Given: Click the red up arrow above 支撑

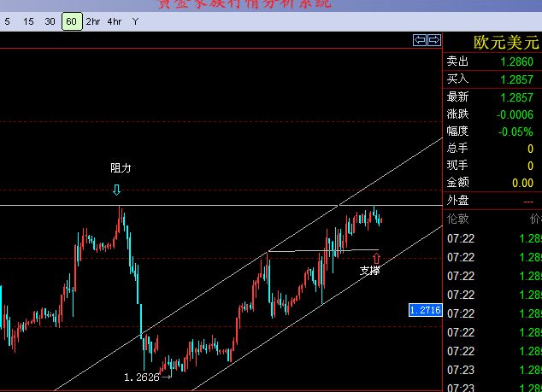Looking at the screenshot, I should click(376, 258).
